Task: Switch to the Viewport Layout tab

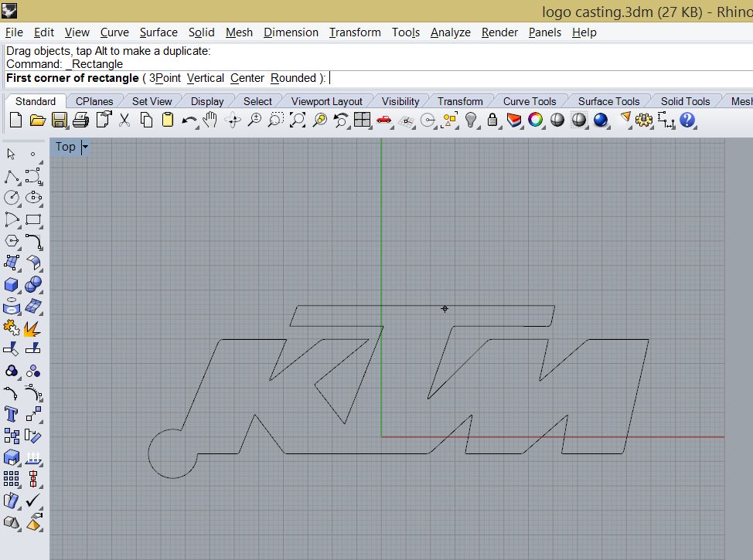Action: point(326,101)
